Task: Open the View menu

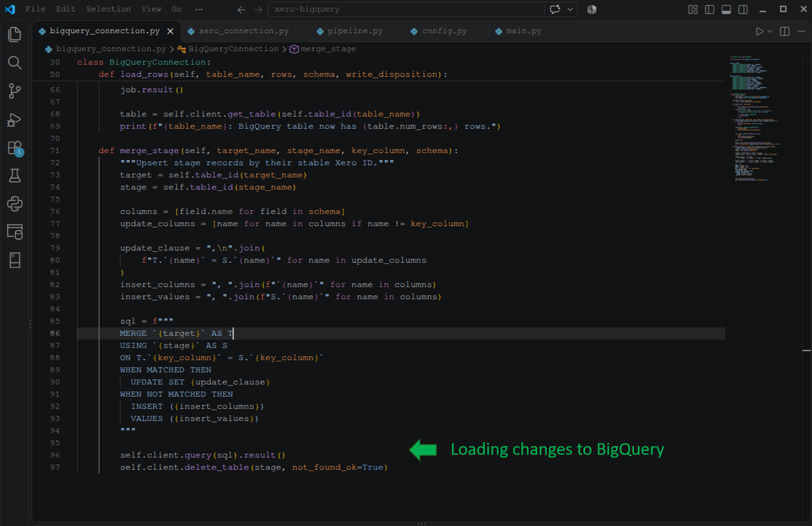Action: 151,9
